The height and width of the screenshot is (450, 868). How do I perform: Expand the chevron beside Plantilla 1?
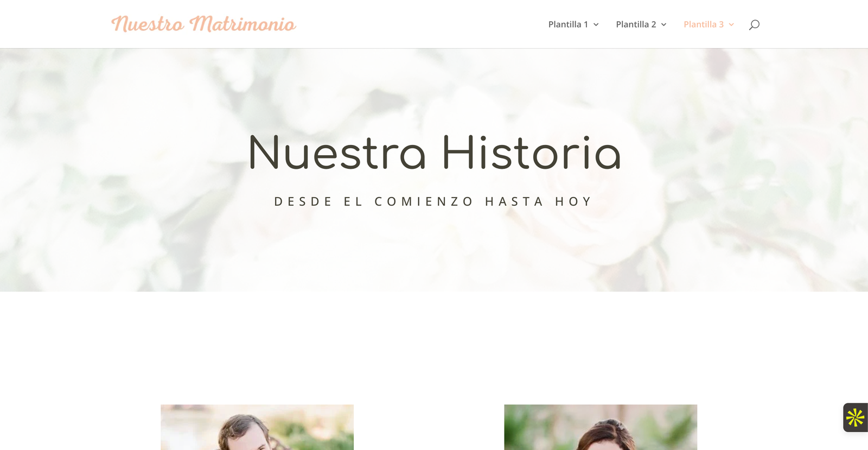click(x=596, y=24)
